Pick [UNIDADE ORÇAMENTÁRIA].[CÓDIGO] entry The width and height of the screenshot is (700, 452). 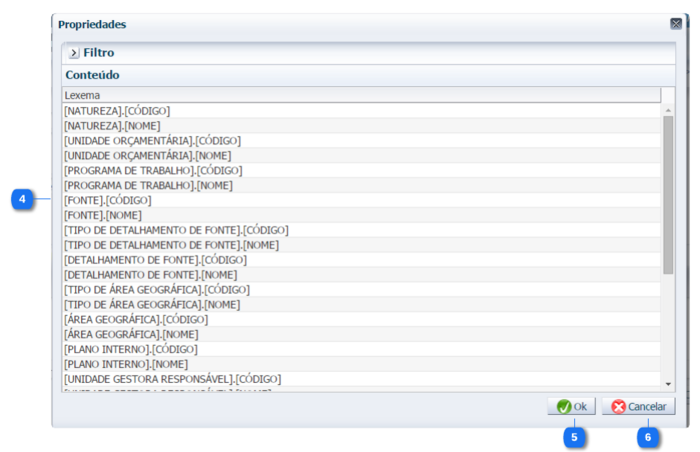pyautogui.click(x=152, y=141)
